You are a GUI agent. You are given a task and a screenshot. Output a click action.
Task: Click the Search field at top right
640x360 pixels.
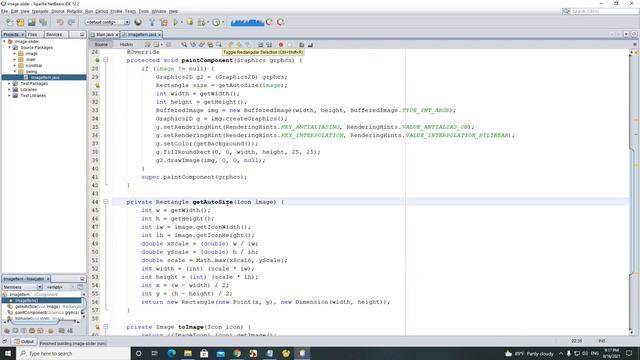click(x=601, y=11)
